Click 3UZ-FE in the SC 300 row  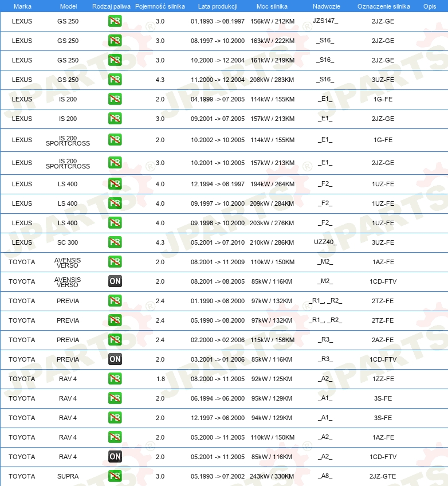[x=383, y=242]
